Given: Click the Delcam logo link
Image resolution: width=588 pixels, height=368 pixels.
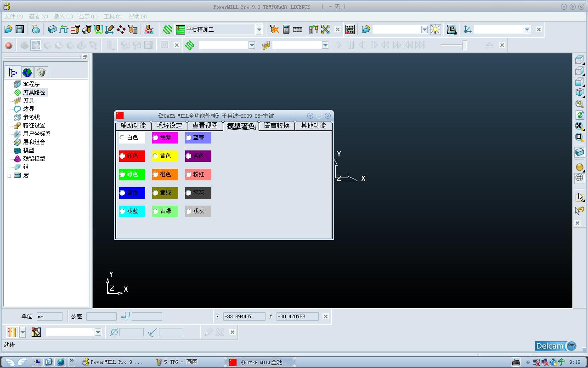Looking at the screenshot, I should (x=556, y=346).
